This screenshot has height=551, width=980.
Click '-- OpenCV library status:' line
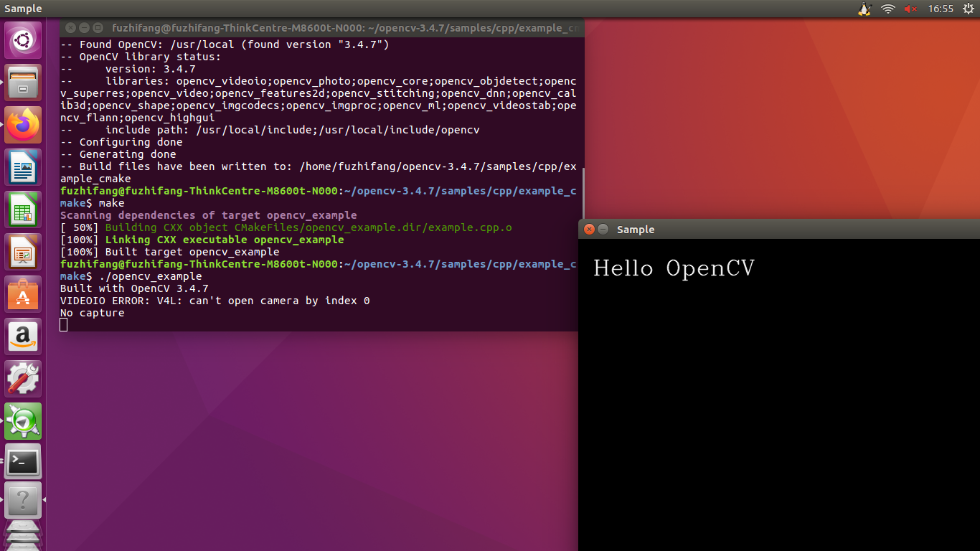pos(141,57)
